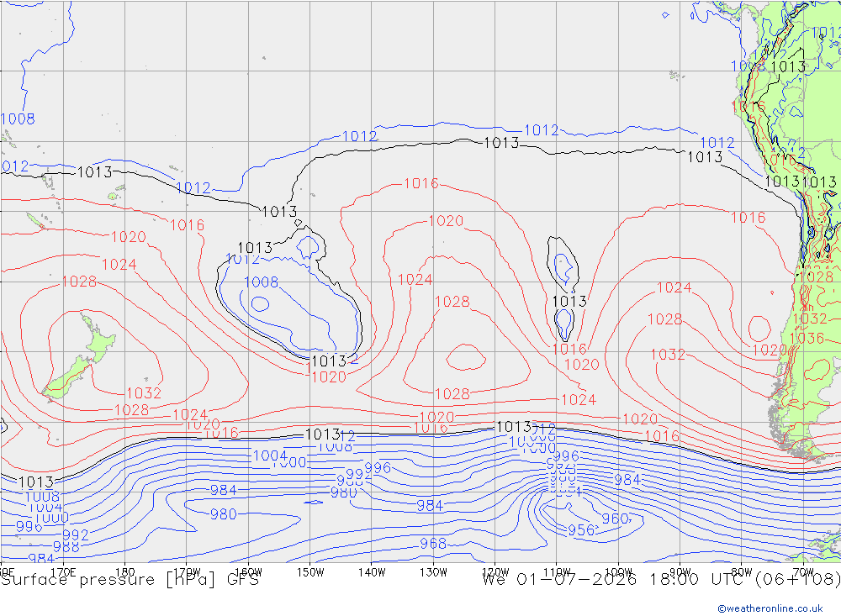Viewport: 841px width, 616px height.
Task: Click New Zealand's North Island on map
Action: [x=98, y=340]
